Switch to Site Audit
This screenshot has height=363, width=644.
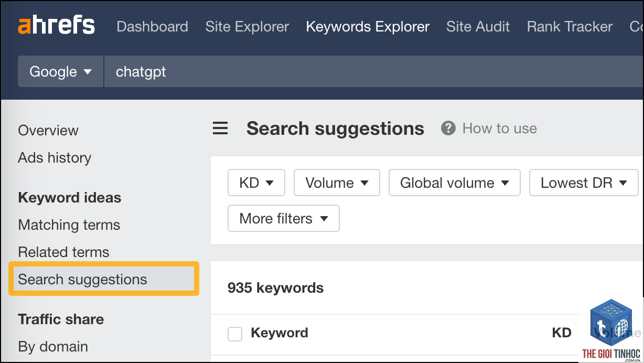[478, 27]
